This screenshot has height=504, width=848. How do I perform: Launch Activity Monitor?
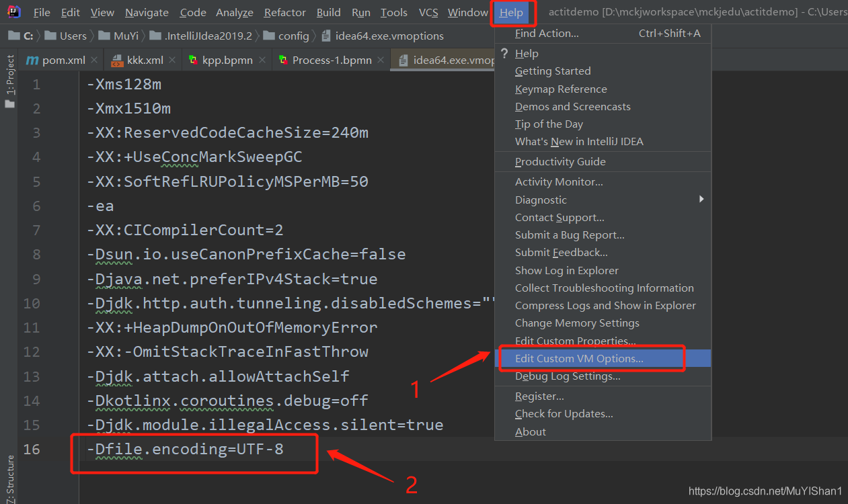click(x=603, y=181)
